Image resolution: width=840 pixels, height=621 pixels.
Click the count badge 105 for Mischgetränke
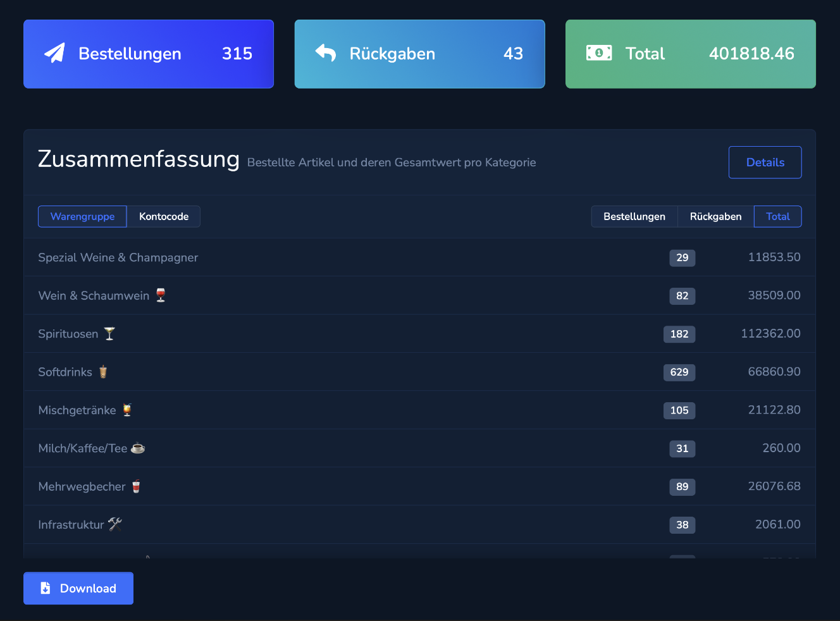tap(679, 410)
